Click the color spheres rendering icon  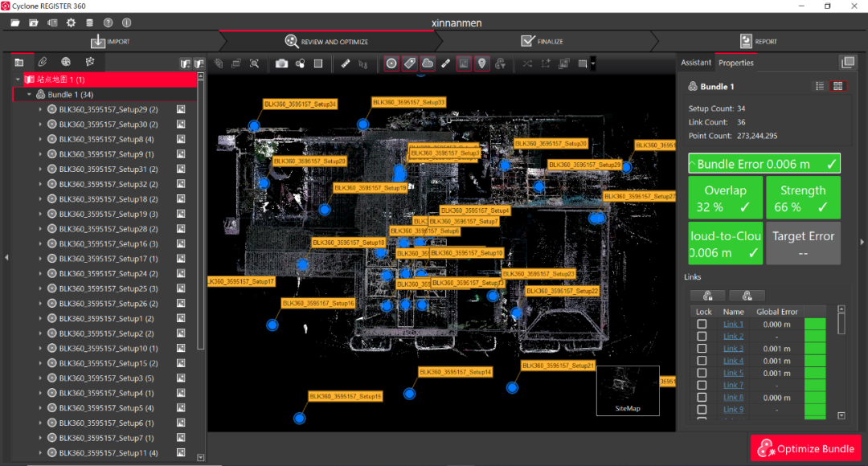click(x=300, y=63)
